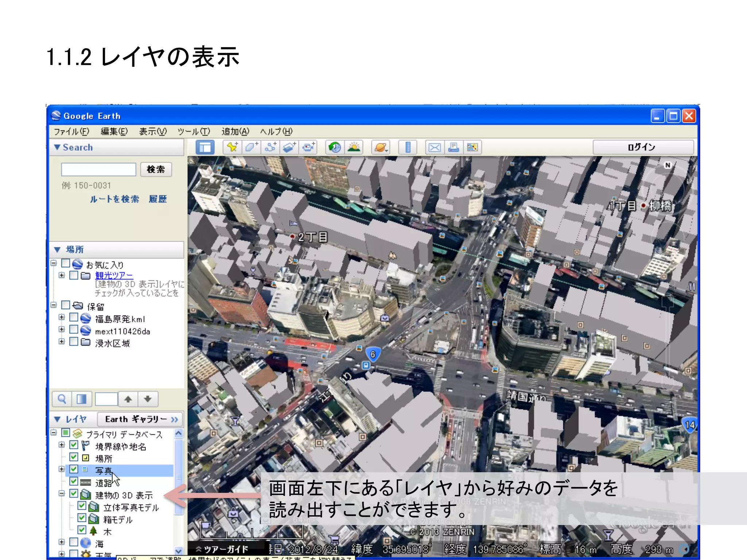The width and height of the screenshot is (747, 560).
Task: Check the 福島原発.kml checkbox
Action: click(74, 318)
